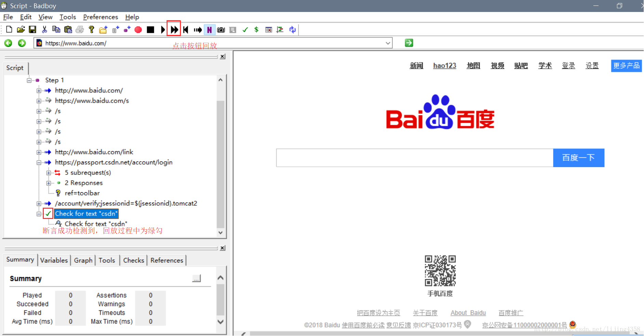Open the Edit menu
The height and width of the screenshot is (336, 644).
[x=26, y=17]
